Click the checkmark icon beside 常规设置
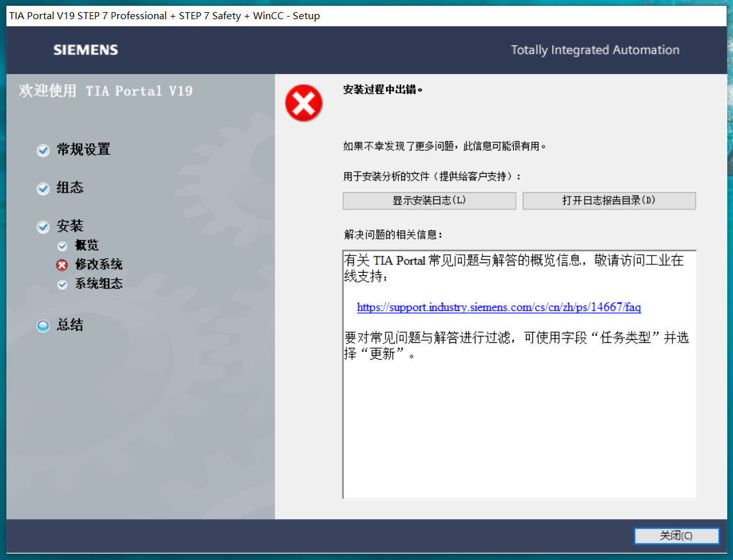The height and width of the screenshot is (560, 733). 43,151
